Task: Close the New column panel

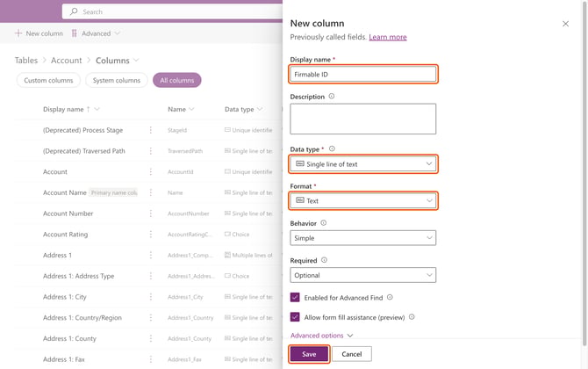Action: pos(565,24)
